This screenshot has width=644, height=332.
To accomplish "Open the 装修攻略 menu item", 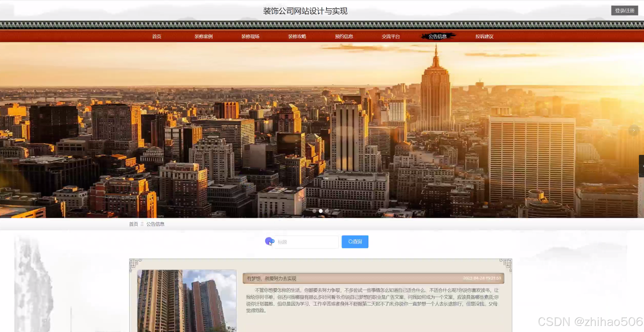I will pyautogui.click(x=297, y=36).
